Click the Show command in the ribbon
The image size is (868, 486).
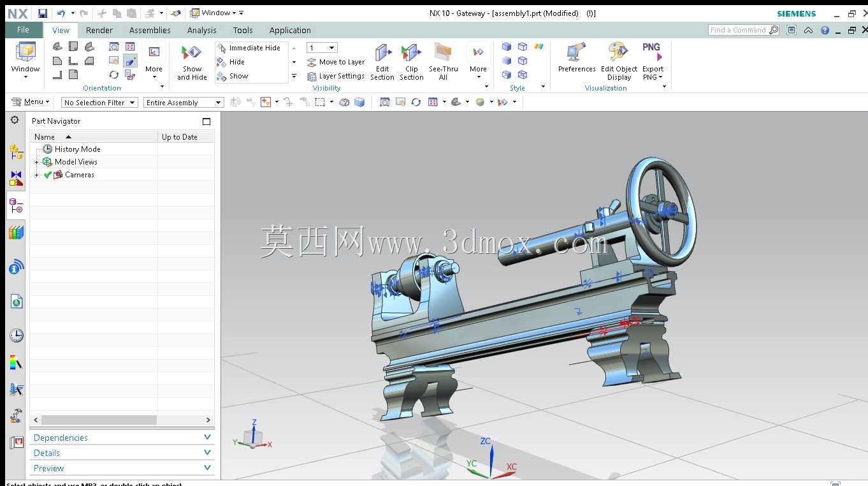[x=233, y=76]
